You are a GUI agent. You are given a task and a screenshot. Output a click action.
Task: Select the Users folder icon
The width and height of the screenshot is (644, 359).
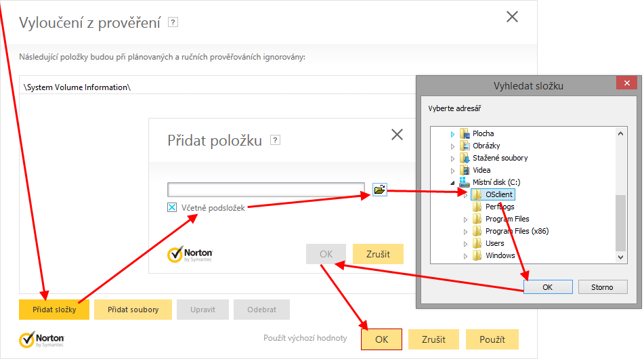point(477,243)
